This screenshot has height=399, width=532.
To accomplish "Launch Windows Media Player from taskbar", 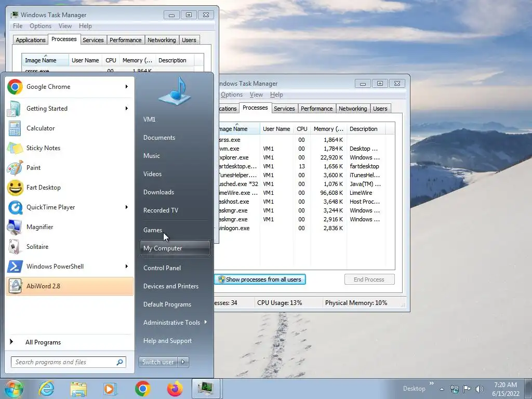I will pos(110,389).
